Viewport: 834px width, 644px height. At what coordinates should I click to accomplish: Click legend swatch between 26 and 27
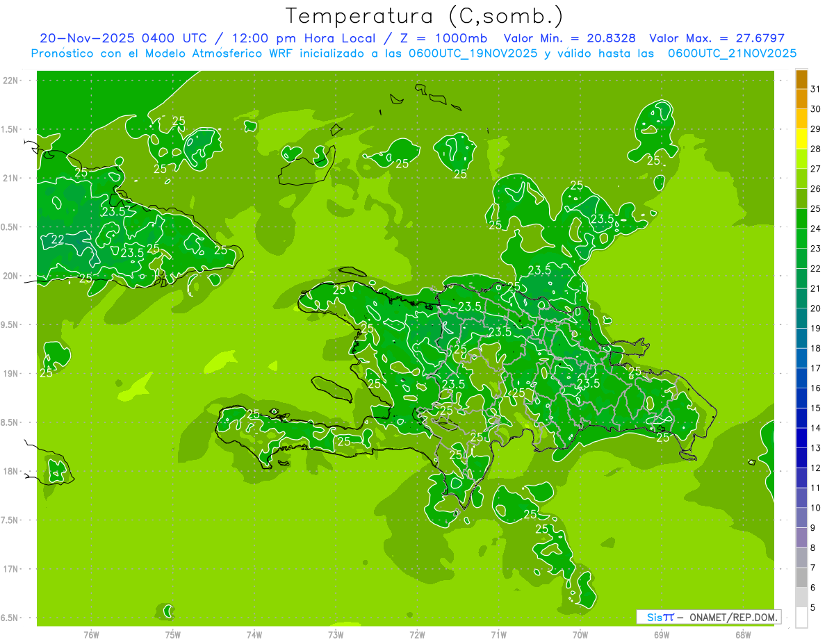(x=801, y=179)
